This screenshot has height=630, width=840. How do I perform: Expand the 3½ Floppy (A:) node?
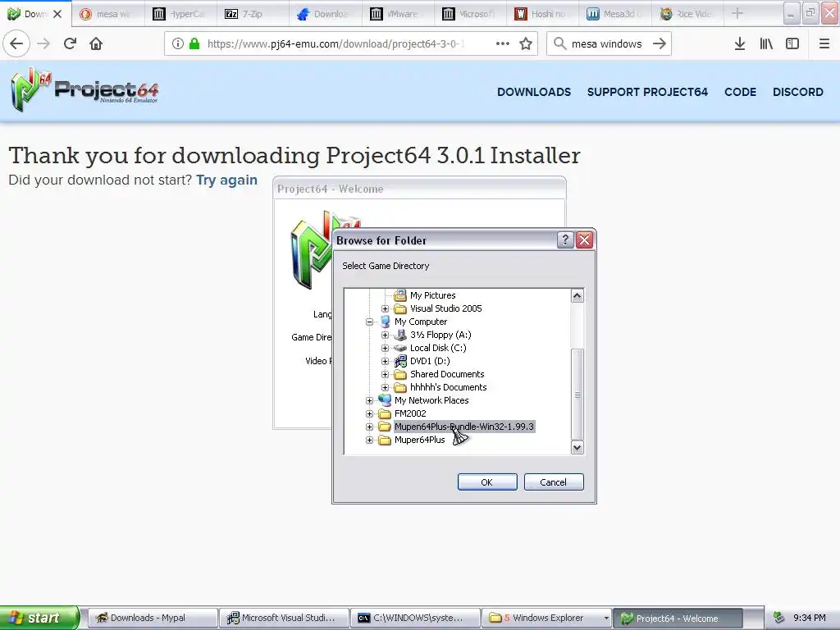(386, 335)
